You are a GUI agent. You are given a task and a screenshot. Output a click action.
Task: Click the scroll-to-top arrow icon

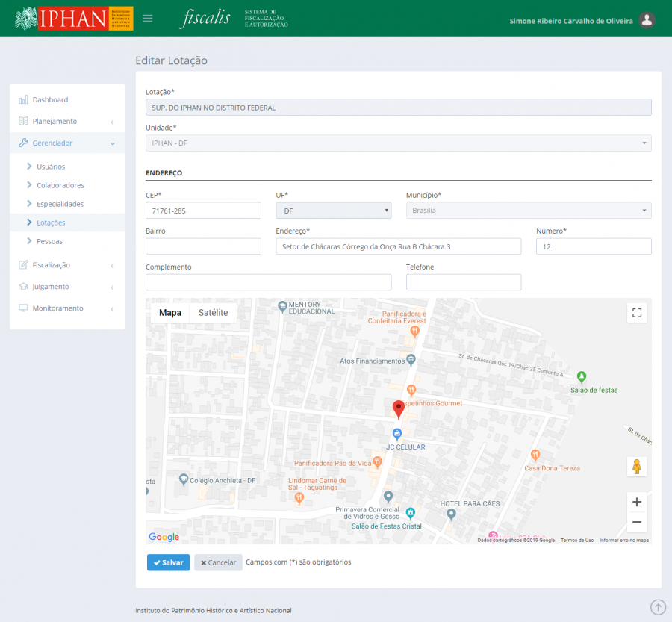pos(658,608)
